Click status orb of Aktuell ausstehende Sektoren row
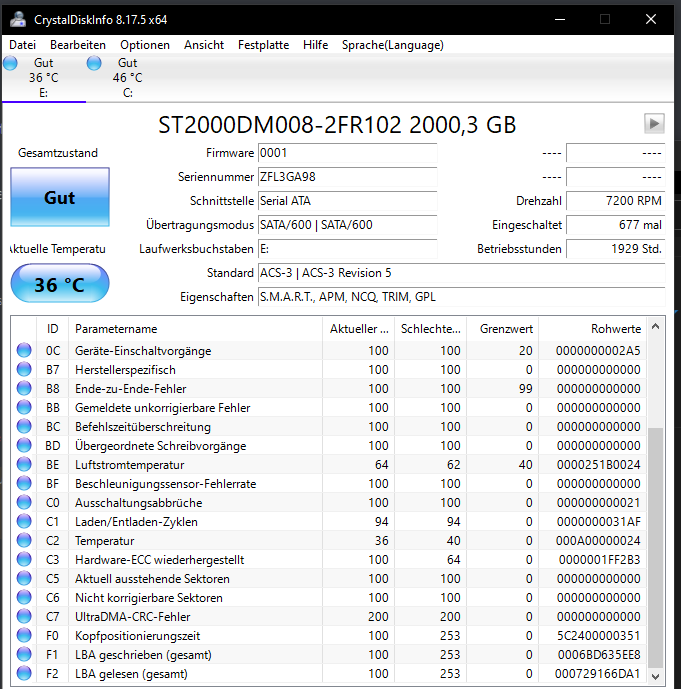681x689 pixels. click(x=24, y=578)
